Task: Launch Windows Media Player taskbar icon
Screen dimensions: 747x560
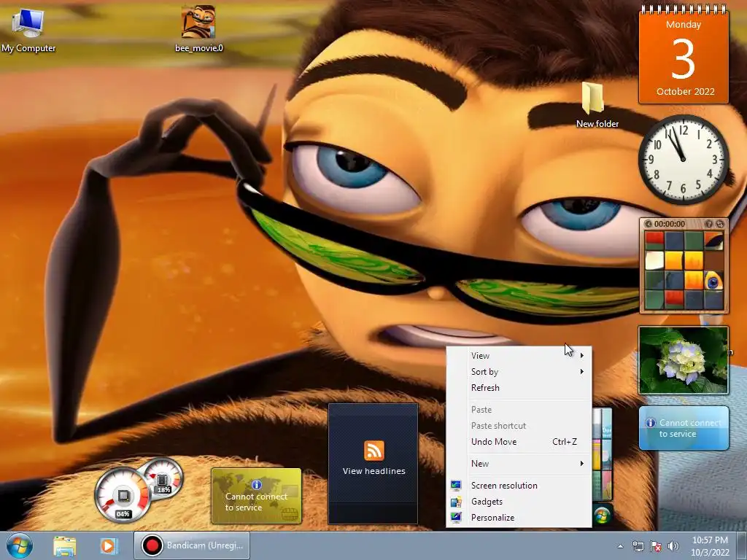Action: (x=109, y=545)
